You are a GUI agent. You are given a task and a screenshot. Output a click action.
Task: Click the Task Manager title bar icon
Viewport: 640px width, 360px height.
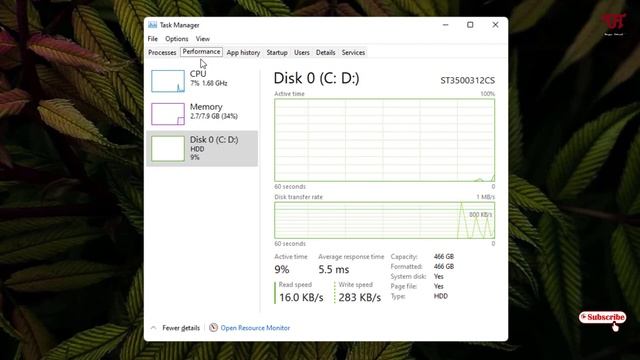coord(152,25)
